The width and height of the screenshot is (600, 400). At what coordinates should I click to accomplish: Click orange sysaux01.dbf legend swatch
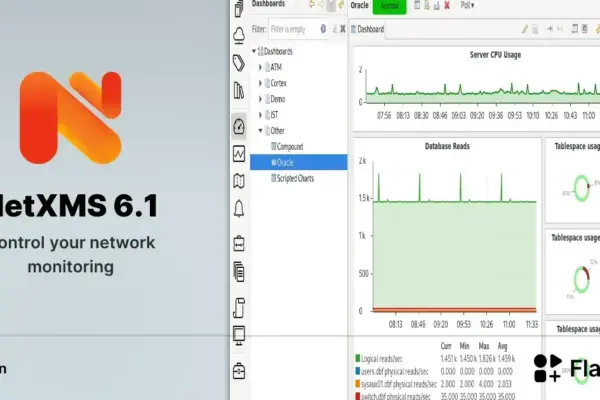click(x=358, y=384)
